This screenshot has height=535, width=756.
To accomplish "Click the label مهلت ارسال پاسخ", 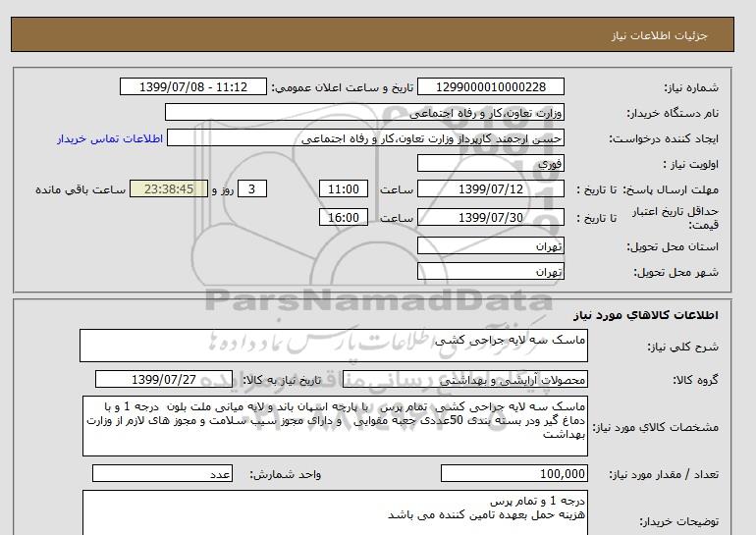I will click(x=669, y=189).
